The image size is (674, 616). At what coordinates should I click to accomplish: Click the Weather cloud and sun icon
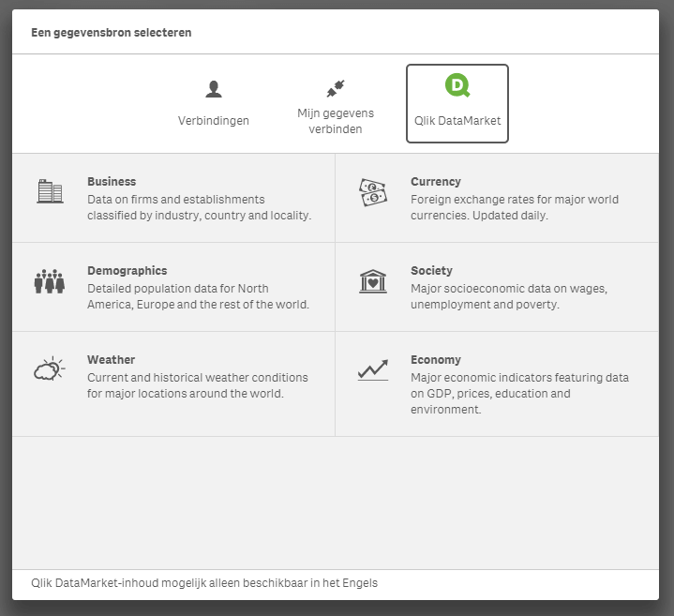[50, 368]
